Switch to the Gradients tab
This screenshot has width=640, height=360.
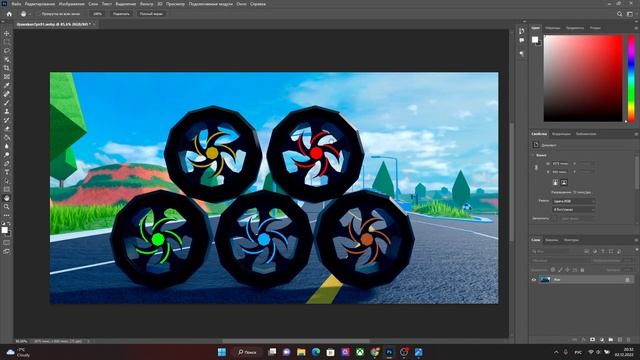(575, 28)
